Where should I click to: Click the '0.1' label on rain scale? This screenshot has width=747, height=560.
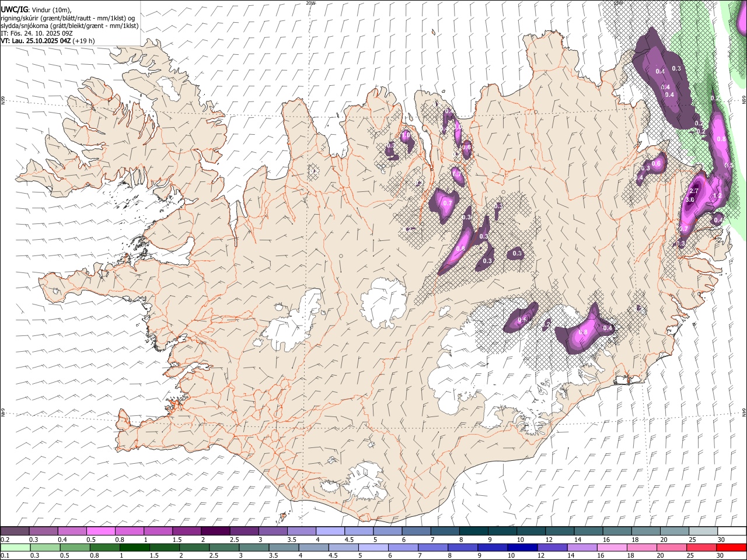tap(5, 555)
